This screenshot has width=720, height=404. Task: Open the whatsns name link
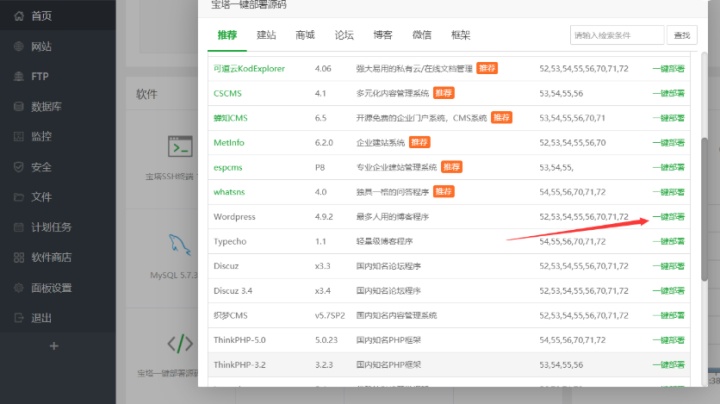click(x=229, y=192)
